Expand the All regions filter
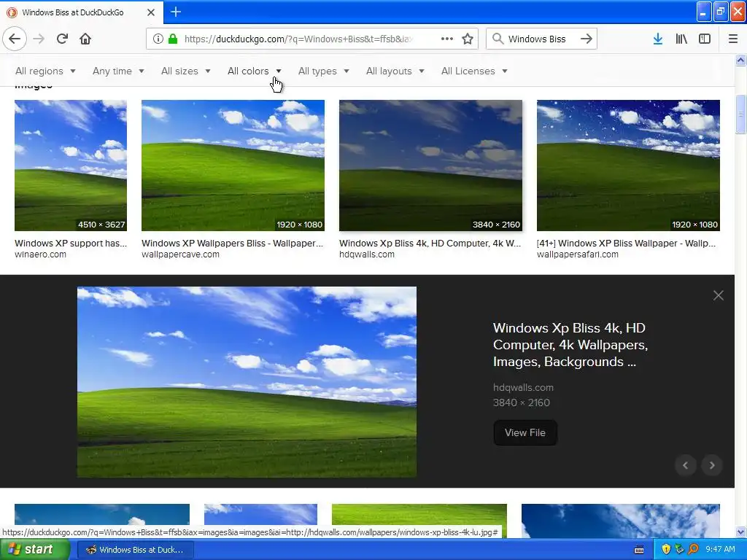 (45, 71)
